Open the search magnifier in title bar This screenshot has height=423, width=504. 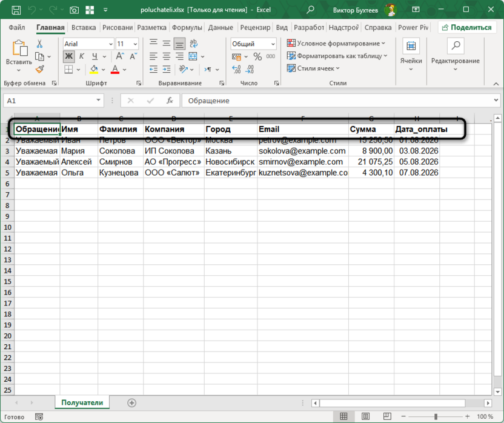coord(310,10)
